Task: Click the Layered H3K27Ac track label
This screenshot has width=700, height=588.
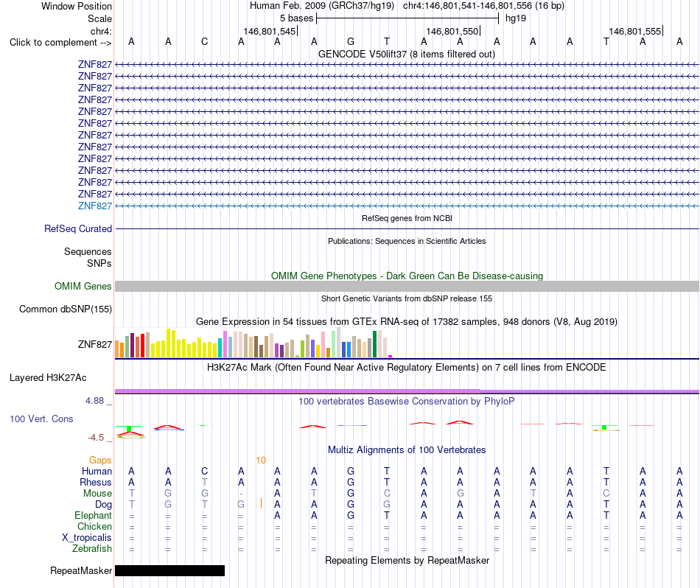Action: 48,378
